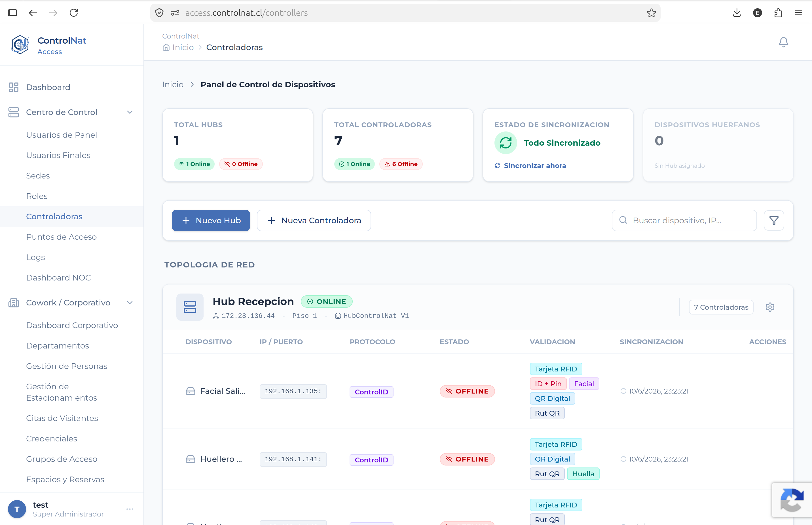Click the reCAPTCHA badge

pyautogui.click(x=792, y=500)
